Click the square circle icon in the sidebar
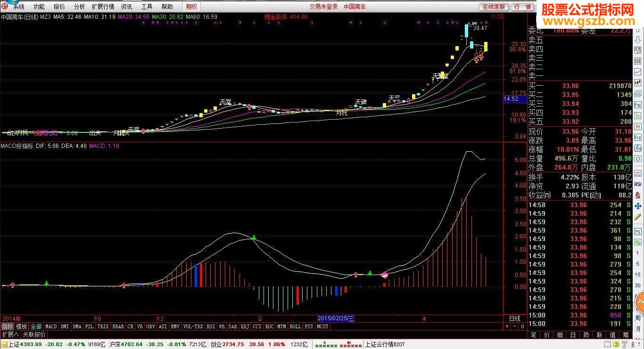The width and height of the screenshot is (644, 349). [x=638, y=158]
